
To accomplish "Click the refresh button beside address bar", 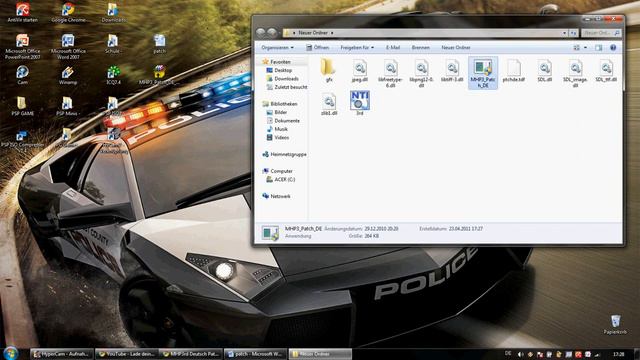I will click(573, 33).
